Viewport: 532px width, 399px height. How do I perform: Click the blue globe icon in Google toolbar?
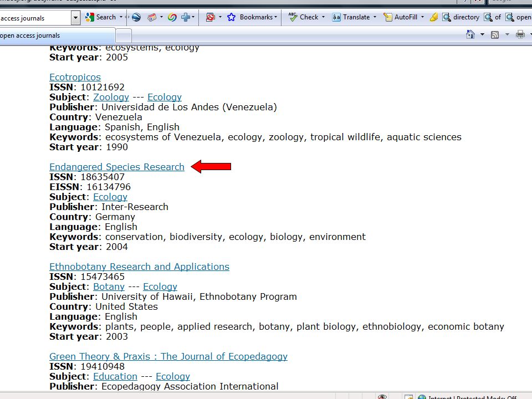[x=136, y=17]
